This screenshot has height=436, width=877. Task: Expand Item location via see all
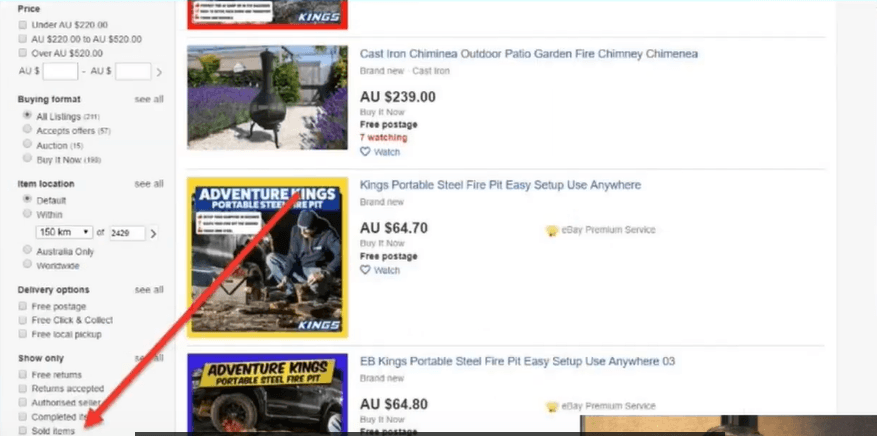(x=149, y=183)
